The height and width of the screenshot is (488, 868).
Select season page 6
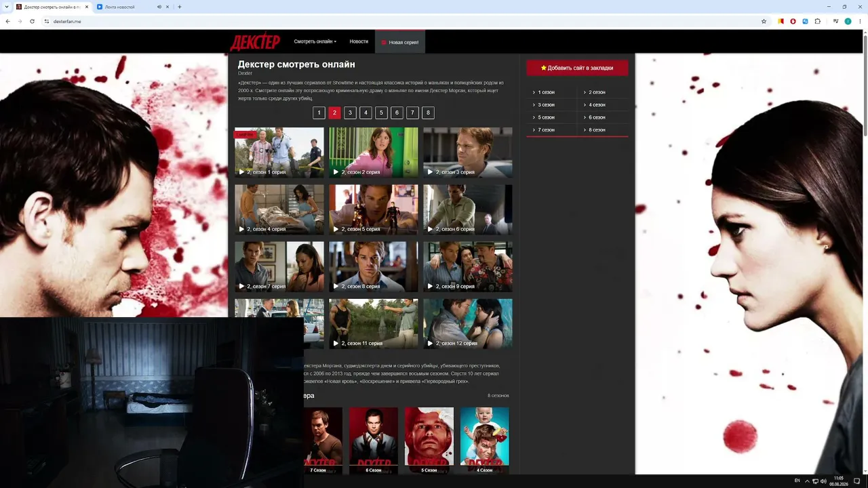(397, 113)
